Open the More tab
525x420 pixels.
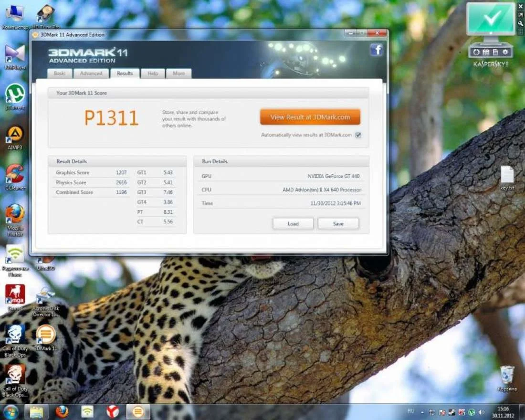(179, 73)
